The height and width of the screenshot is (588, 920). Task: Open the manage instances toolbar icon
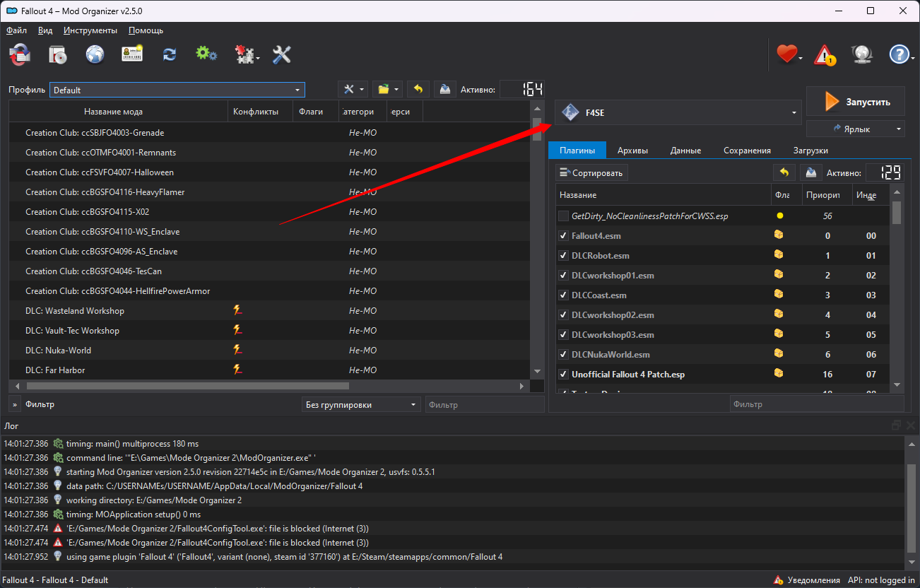pyautogui.click(x=19, y=54)
